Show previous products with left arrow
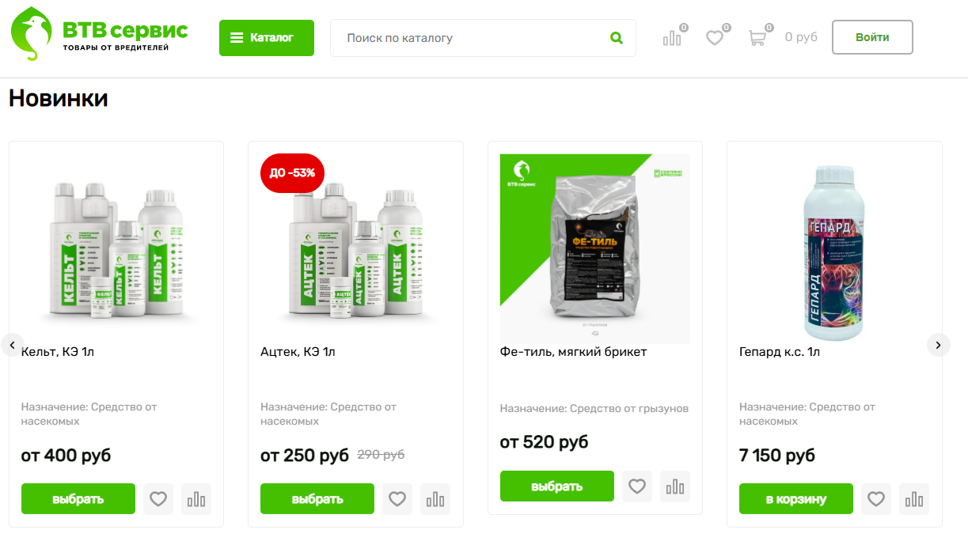 [x=13, y=345]
